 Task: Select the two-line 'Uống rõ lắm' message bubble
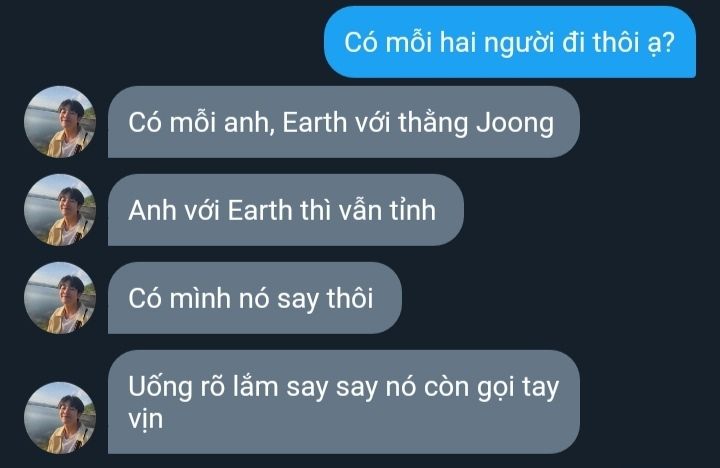tap(343, 402)
